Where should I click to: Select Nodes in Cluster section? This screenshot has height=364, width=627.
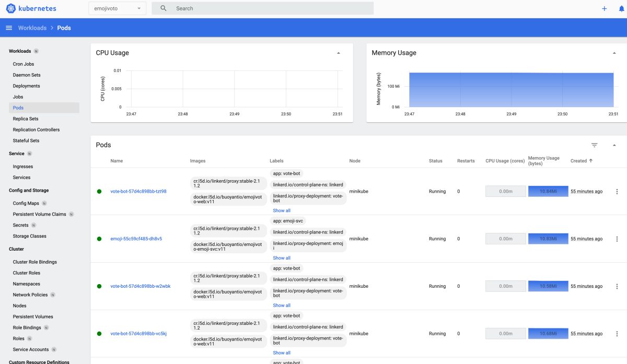(20, 306)
